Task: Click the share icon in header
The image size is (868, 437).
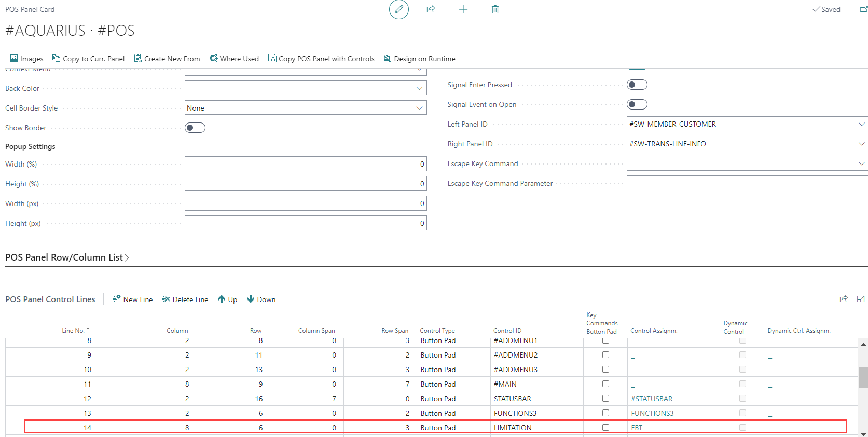Action: click(x=431, y=9)
